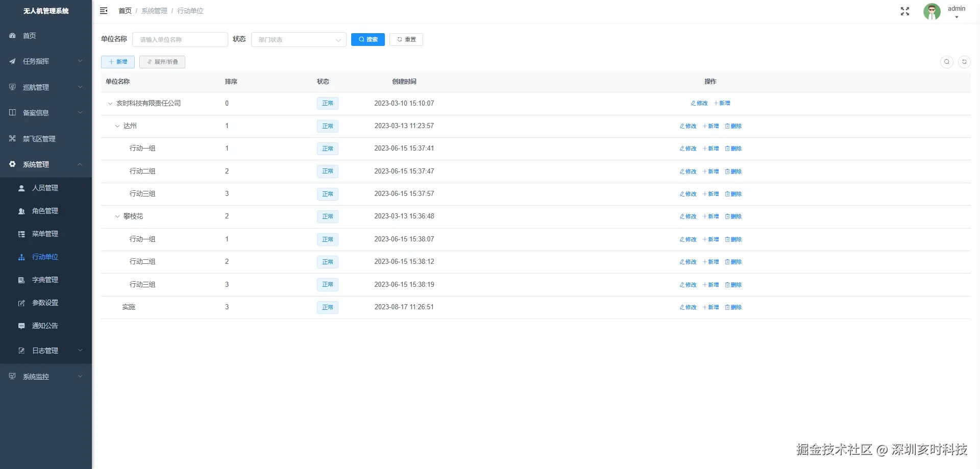Expand the 巡航管理 sidebar submenu arrow
This screenshot has width=980, height=469.
[x=80, y=87]
